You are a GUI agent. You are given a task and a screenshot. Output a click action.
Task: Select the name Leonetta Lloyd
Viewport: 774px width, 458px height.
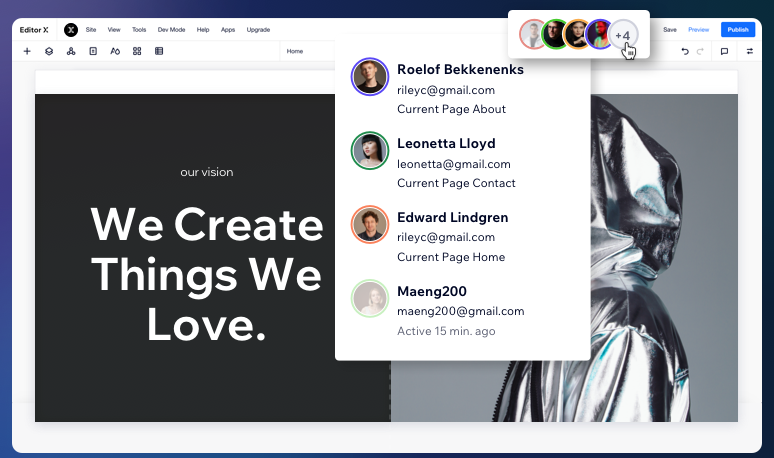pyautogui.click(x=446, y=144)
